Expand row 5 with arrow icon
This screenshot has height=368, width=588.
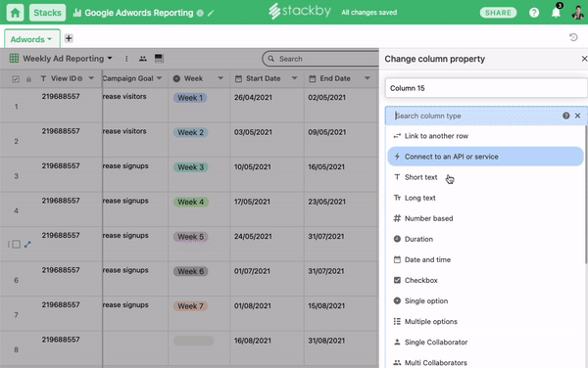tap(27, 245)
